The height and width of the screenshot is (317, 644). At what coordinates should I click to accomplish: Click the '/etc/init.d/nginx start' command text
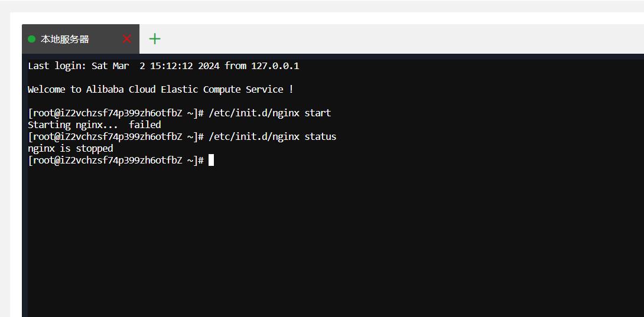(270, 113)
